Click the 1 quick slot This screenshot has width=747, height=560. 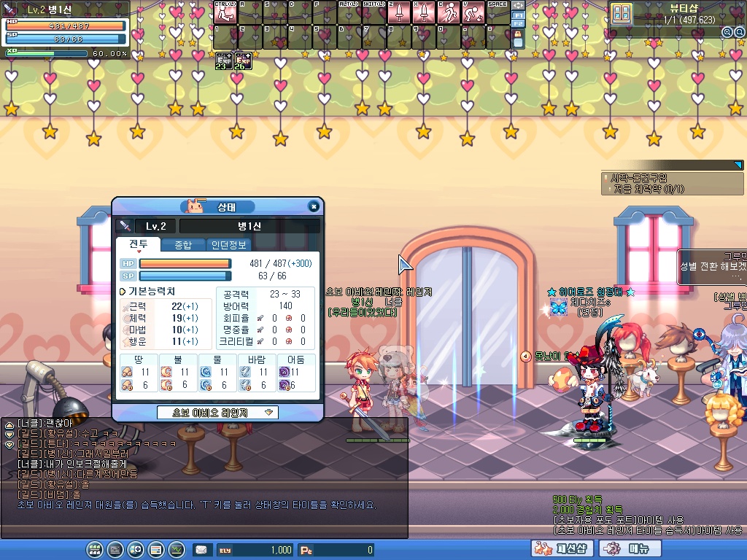(225, 37)
